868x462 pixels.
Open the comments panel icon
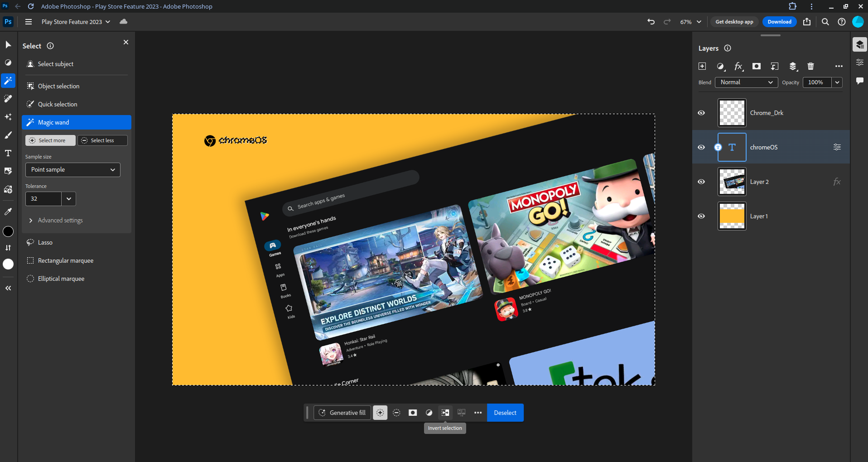point(859,81)
